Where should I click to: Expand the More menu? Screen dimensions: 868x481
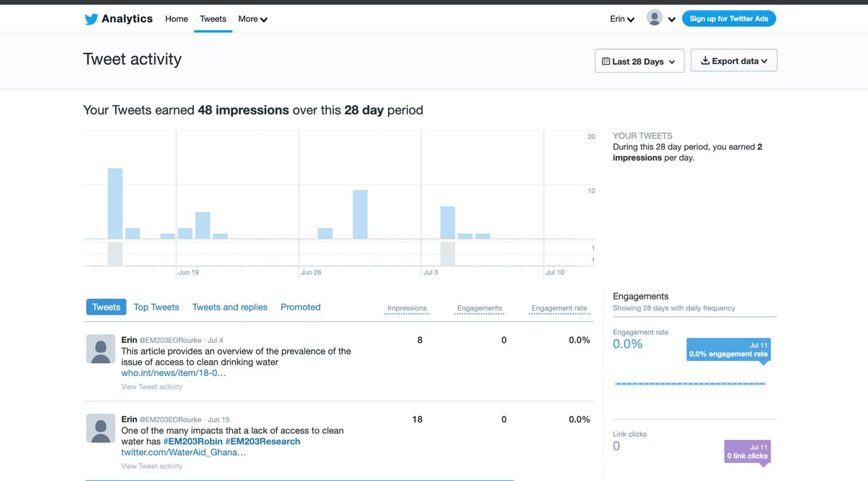(253, 19)
